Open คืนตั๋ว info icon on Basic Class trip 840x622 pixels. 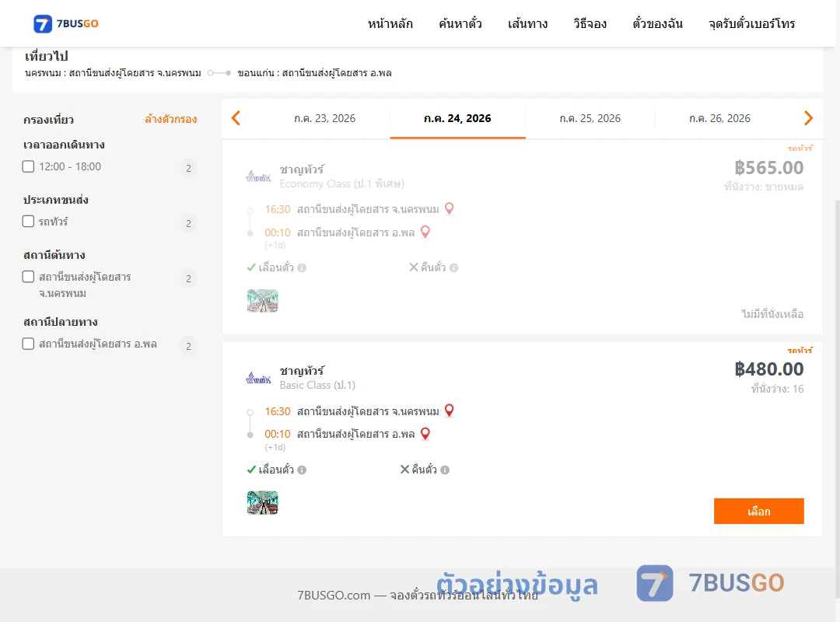pyautogui.click(x=445, y=470)
